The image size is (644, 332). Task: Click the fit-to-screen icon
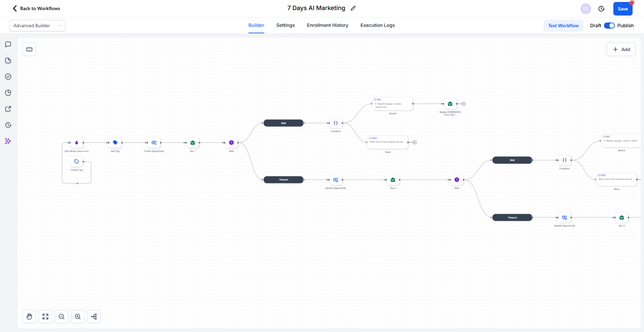point(45,317)
